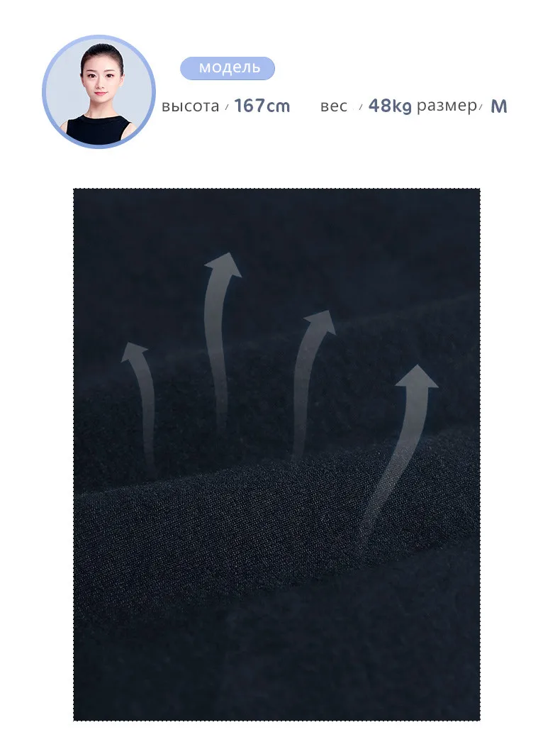560x737 pixels.
Task: Click the 48kg weight value
Action: click(390, 106)
